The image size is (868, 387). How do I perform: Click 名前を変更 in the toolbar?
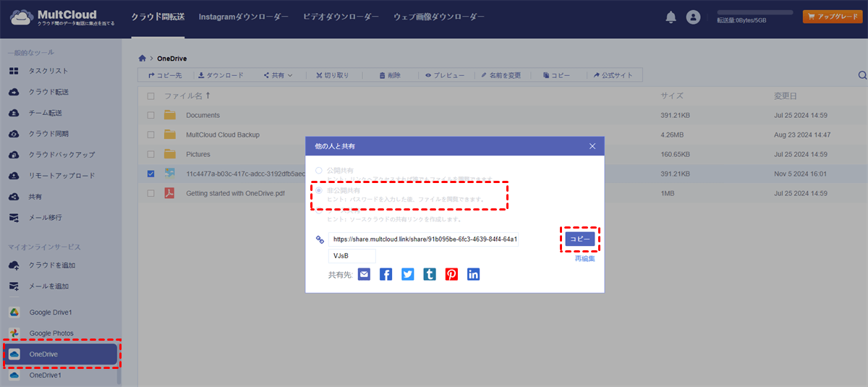(x=501, y=75)
